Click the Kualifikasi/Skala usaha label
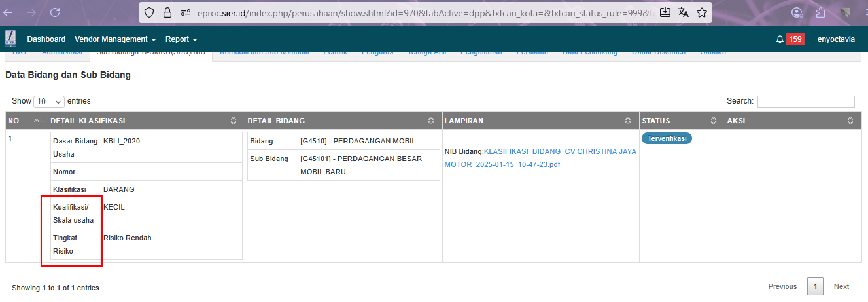 point(73,214)
